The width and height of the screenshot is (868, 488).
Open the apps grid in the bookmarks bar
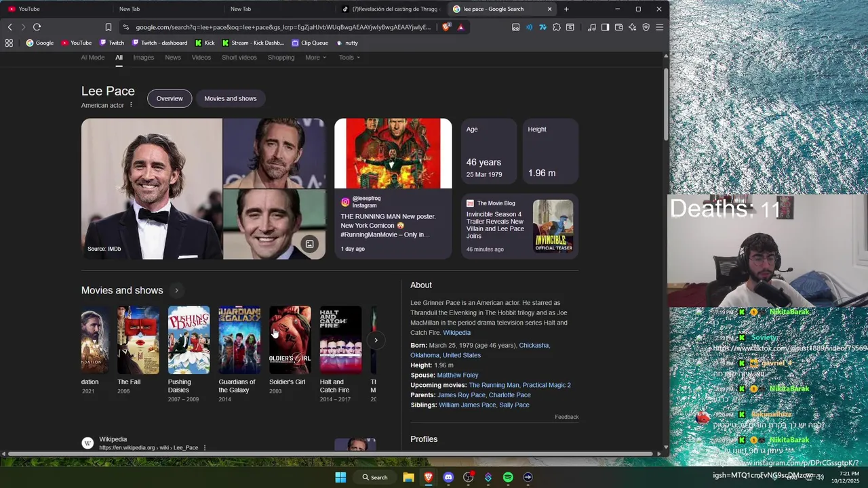[9, 43]
